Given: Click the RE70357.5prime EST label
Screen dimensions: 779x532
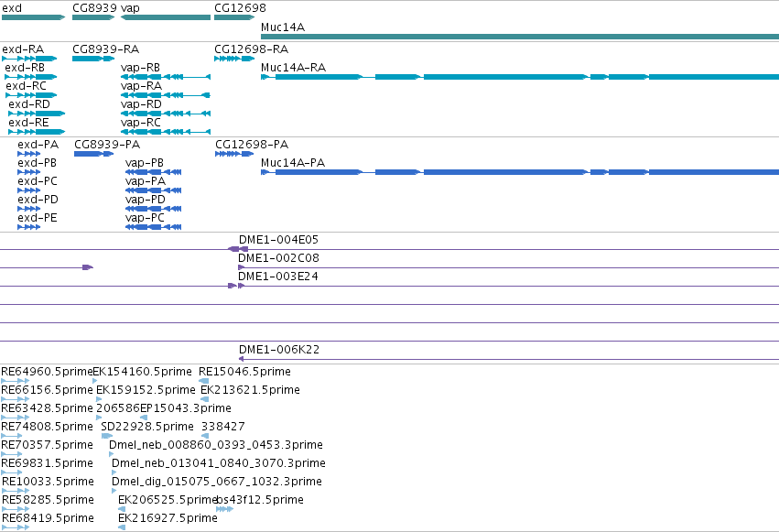Looking at the screenshot, I should (47, 445).
